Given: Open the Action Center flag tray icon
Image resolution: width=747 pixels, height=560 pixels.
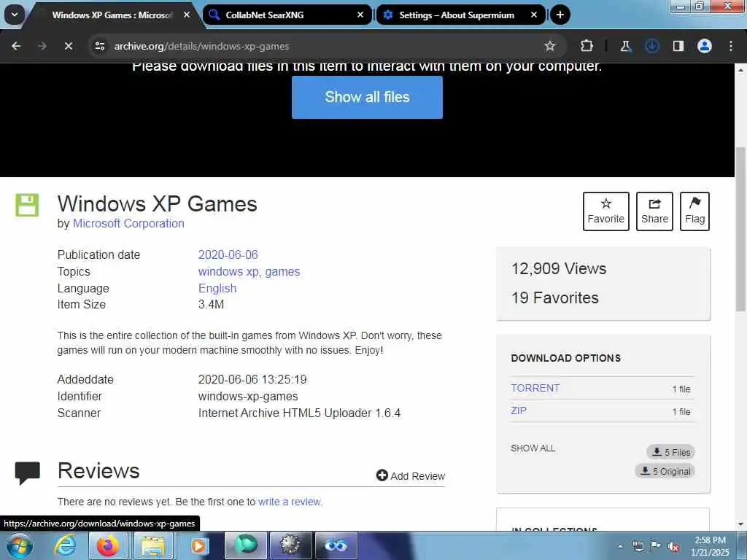Looking at the screenshot, I should pyautogui.click(x=656, y=546).
